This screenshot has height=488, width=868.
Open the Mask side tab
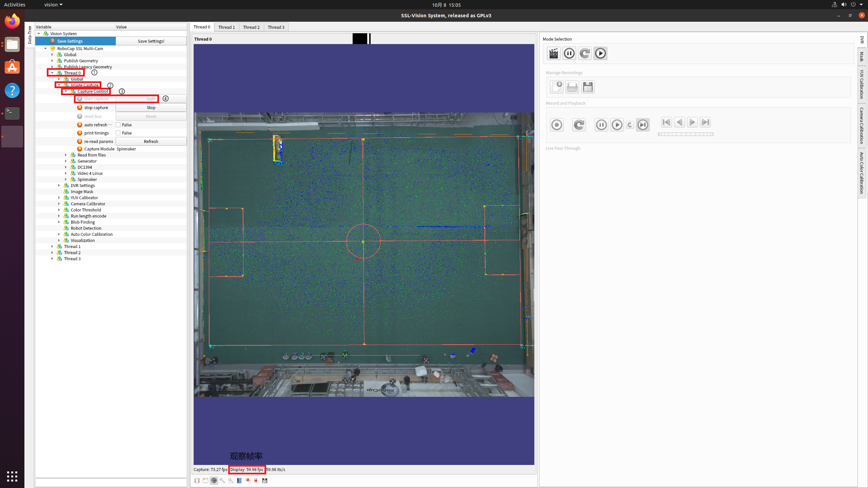(862, 57)
